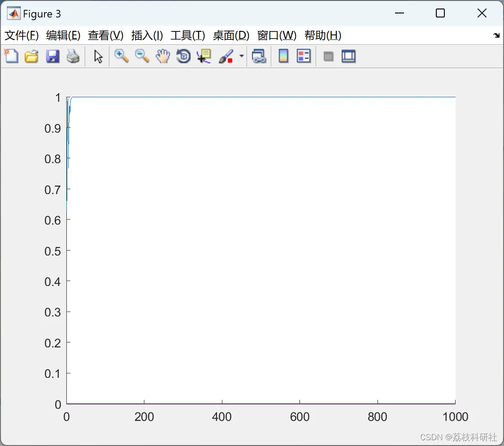Click the x-axis label 400

[222, 417]
